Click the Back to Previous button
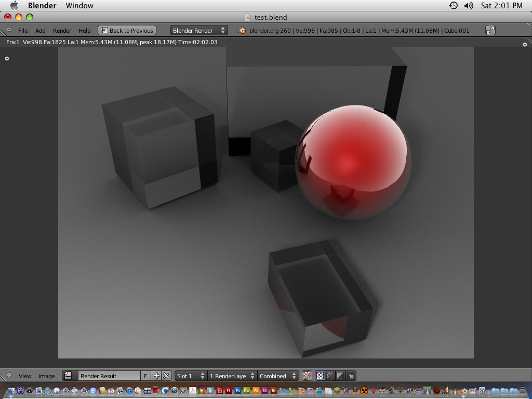The height and width of the screenshot is (399, 532). [127, 31]
